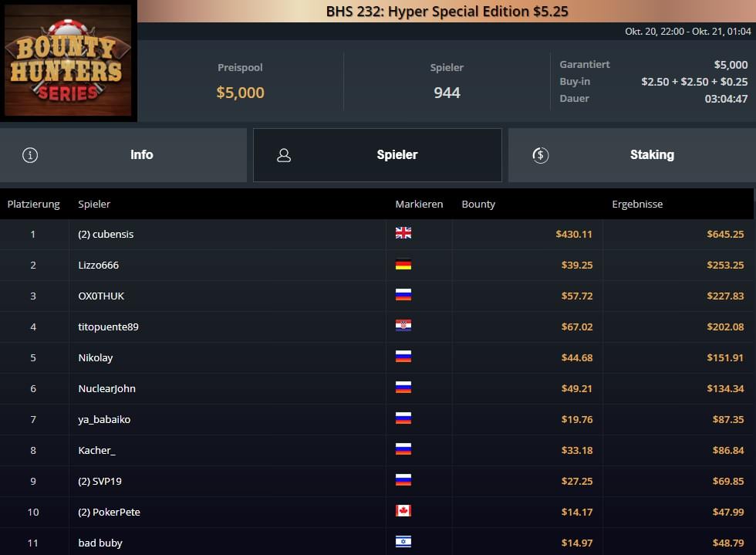Sort by Bounty column header
This screenshot has width=756, height=555.
tap(478, 204)
